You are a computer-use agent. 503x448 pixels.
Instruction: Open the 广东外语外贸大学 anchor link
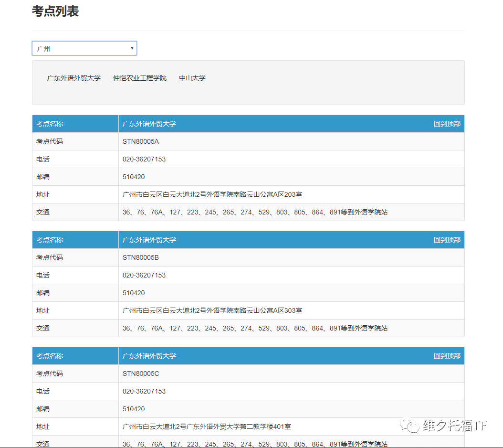tap(74, 78)
